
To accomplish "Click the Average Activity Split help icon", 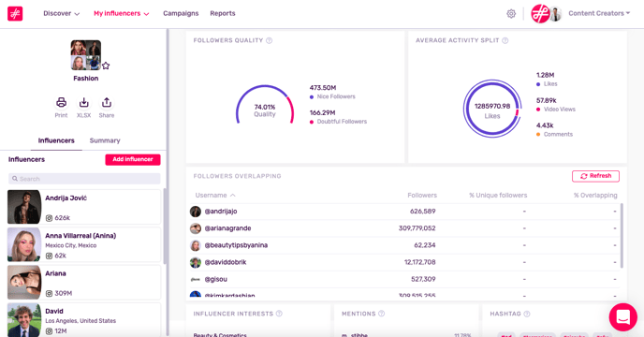I will pos(505,40).
